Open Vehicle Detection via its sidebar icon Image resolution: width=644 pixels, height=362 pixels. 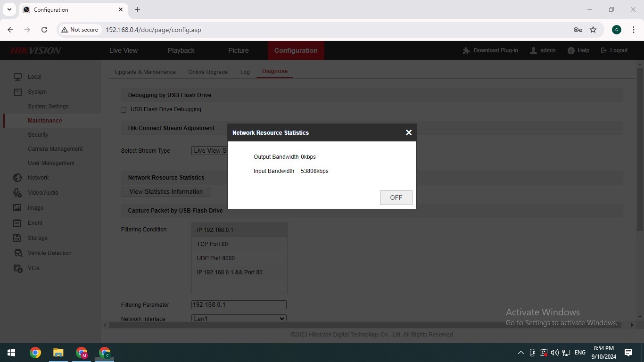[x=17, y=253]
